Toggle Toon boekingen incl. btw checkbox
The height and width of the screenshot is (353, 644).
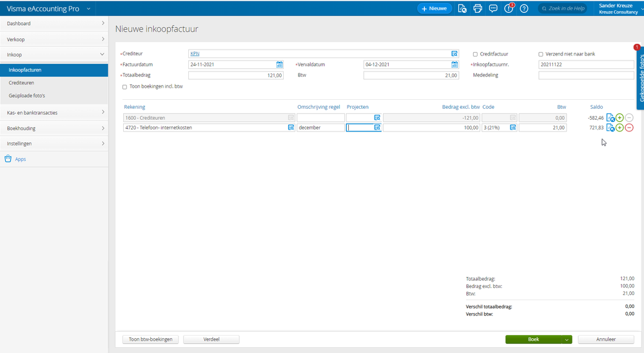click(x=124, y=86)
